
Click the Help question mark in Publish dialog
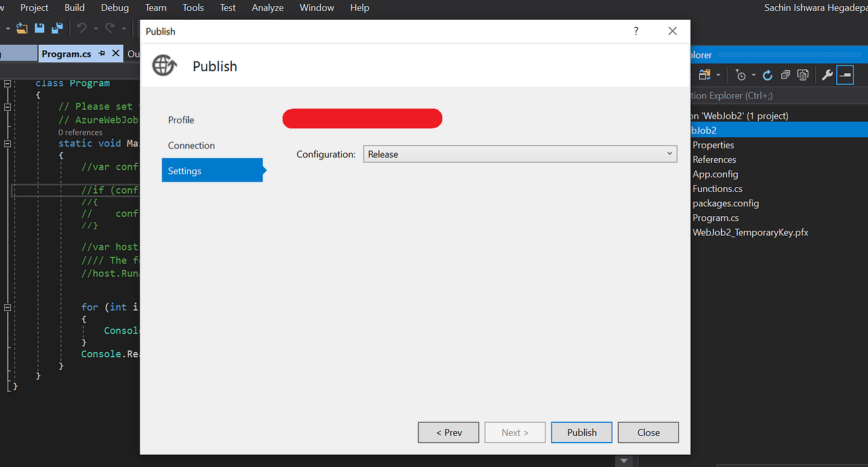(635, 31)
